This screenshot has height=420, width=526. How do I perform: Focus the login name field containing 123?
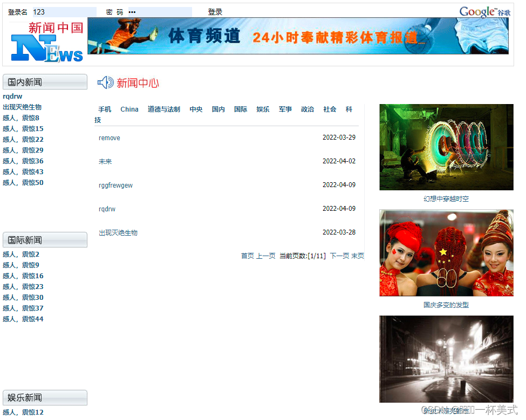click(64, 12)
